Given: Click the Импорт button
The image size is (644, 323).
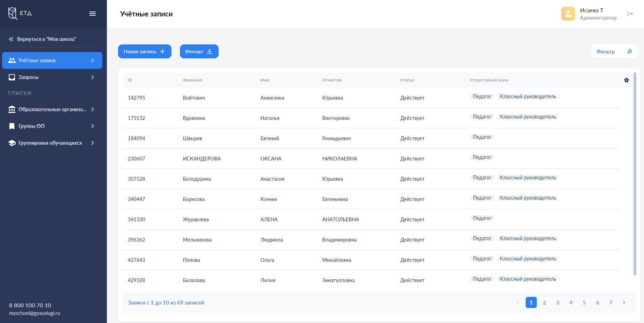Looking at the screenshot, I should (199, 51).
